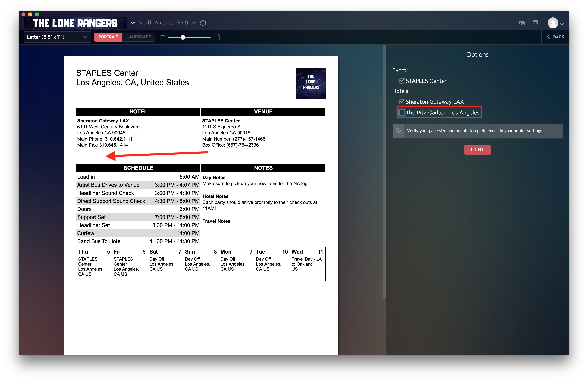Viewport: 588px width, 382px height.
Task: Click 'Main Phone: 310.642.1111' text
Action: 105,139
